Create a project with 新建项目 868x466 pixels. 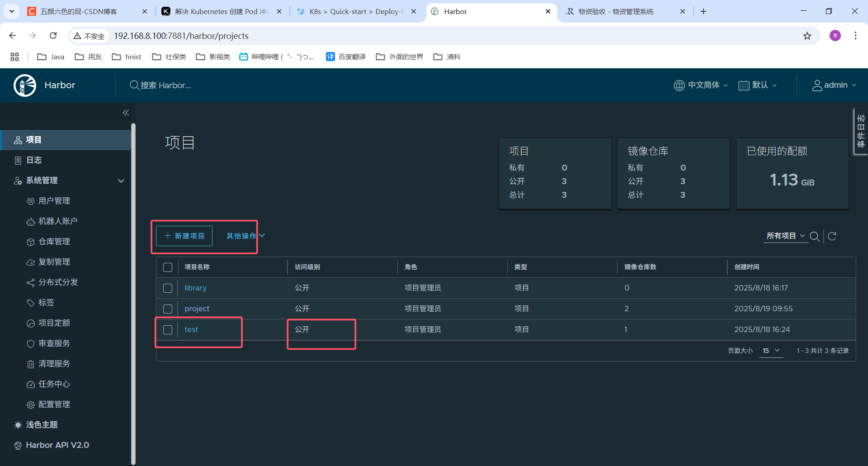coord(184,236)
